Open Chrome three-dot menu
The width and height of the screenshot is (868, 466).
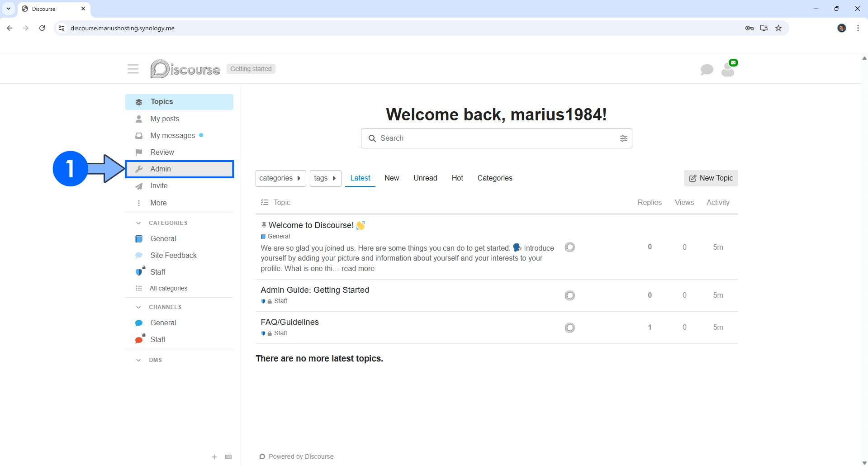tap(858, 28)
